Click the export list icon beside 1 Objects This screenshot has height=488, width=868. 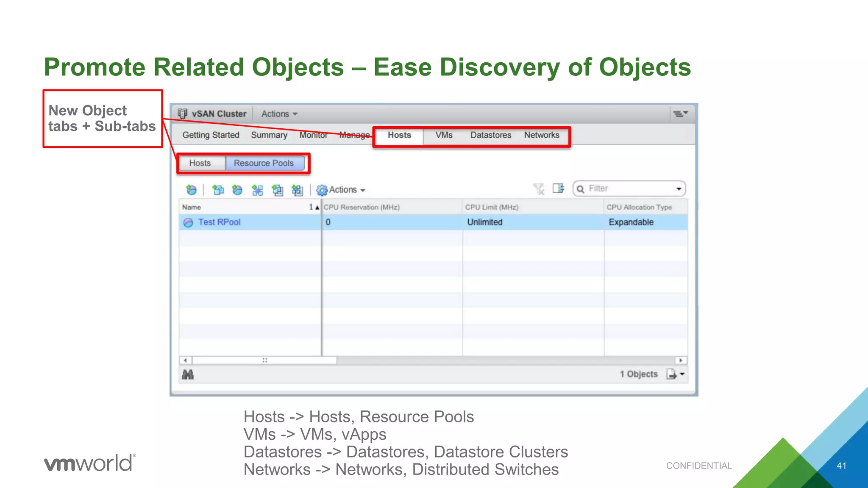(671, 374)
